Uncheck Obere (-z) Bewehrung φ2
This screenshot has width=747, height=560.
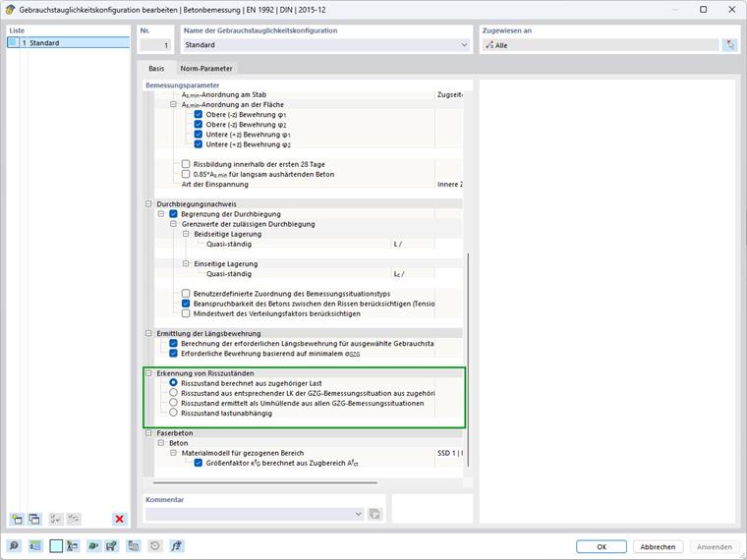(x=199, y=125)
